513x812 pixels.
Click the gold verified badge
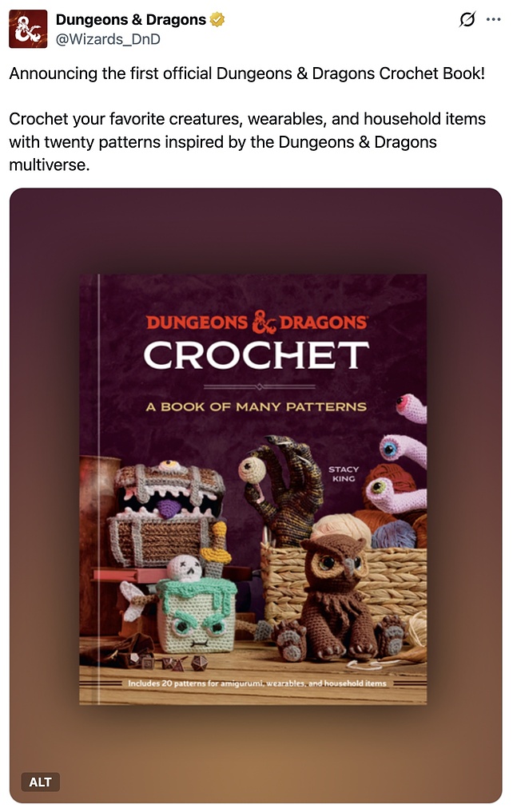pyautogui.click(x=217, y=20)
